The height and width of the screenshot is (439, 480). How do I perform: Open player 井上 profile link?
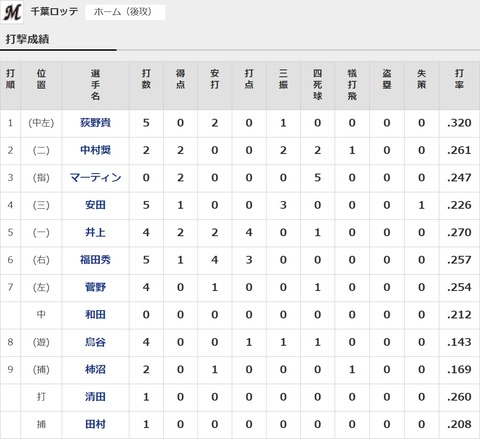[95, 232]
